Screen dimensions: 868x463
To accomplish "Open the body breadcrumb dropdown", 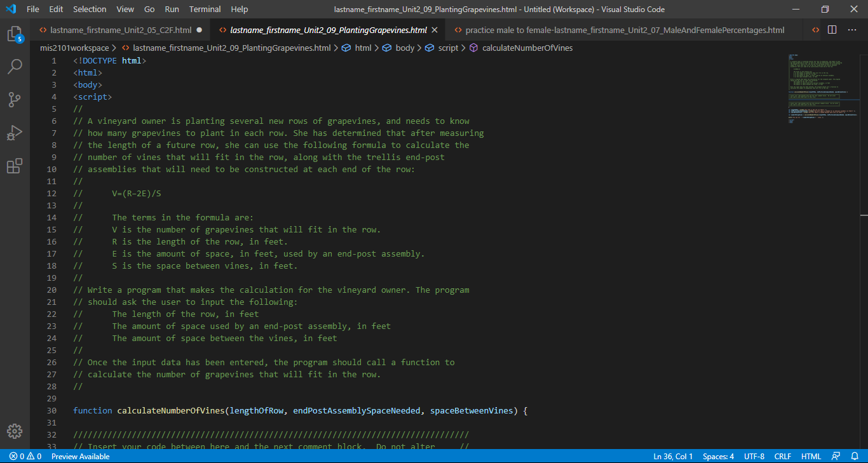I will tap(405, 48).
